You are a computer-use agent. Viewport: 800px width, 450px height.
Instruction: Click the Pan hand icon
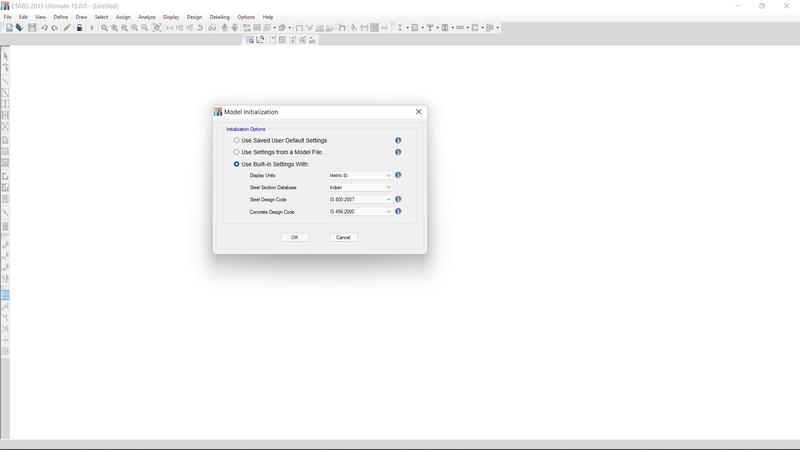tap(157, 28)
